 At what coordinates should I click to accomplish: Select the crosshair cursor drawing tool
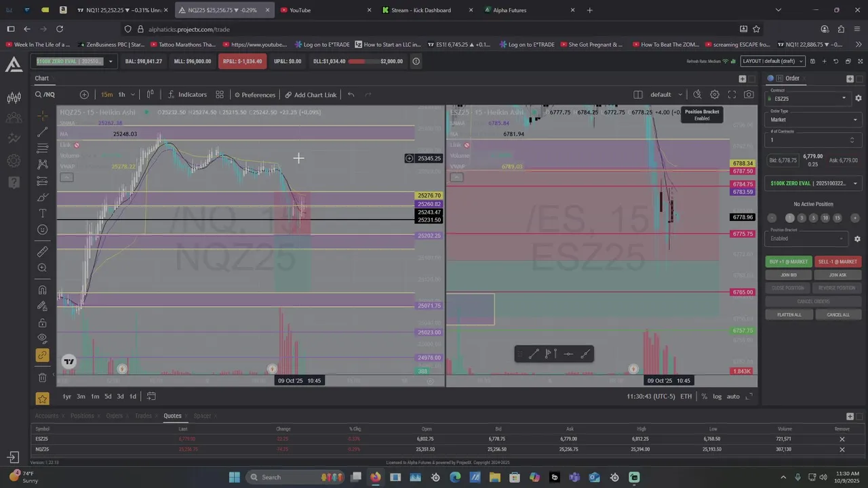(x=42, y=115)
